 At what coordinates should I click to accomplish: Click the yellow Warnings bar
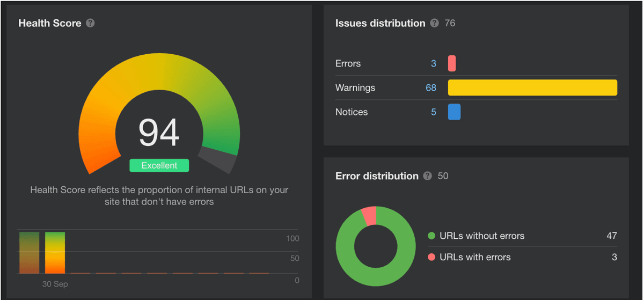click(532, 87)
